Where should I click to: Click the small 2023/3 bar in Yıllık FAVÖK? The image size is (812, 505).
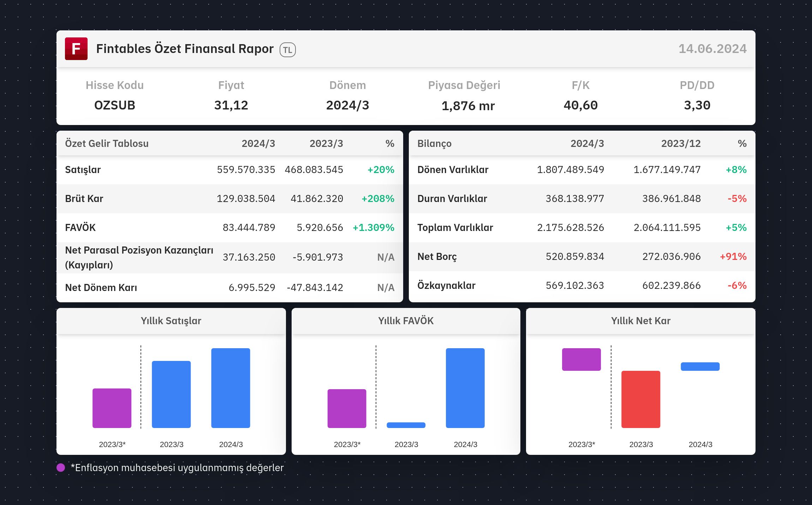pos(406,425)
